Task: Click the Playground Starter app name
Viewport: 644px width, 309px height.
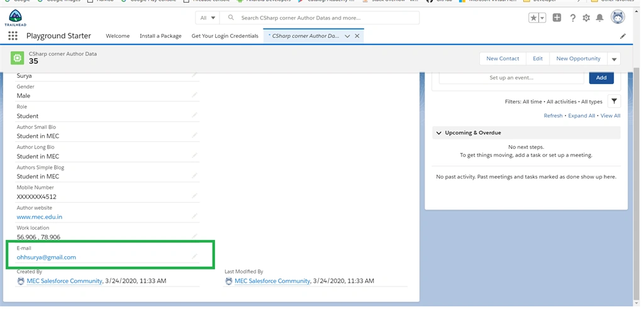Action: point(58,36)
